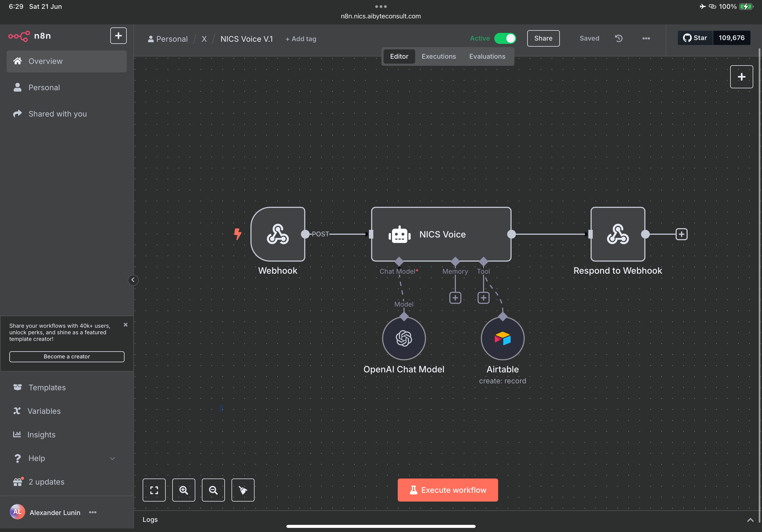
Task: Click the battery status icon
Action: click(746, 6)
